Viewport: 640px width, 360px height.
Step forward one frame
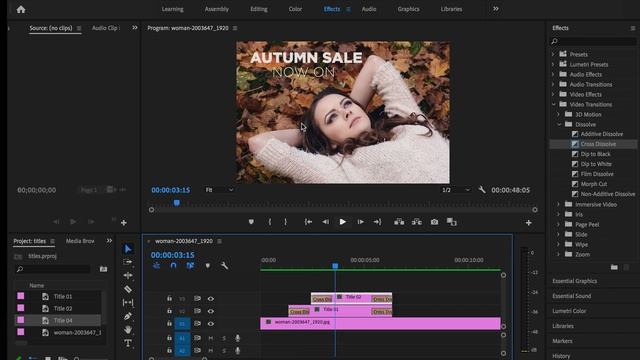point(360,222)
